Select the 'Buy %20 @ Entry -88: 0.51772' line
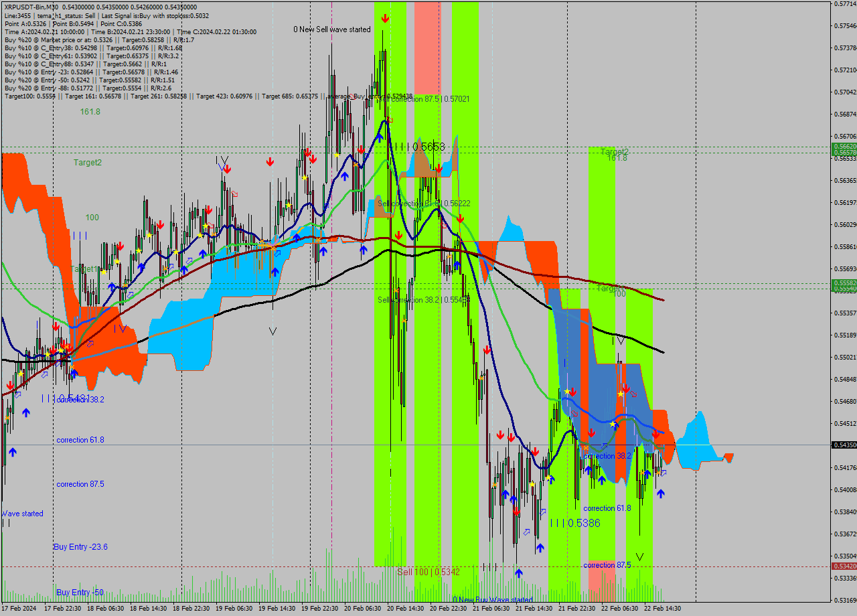The width and height of the screenshot is (857, 616). (x=88, y=88)
